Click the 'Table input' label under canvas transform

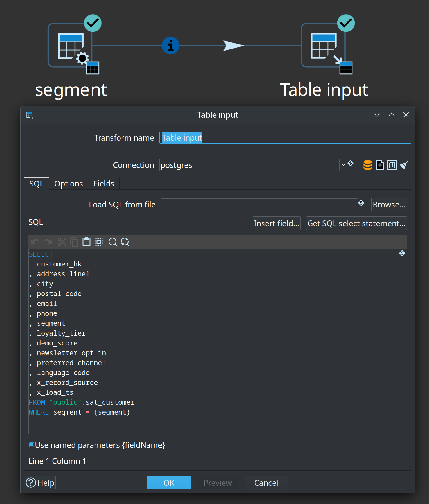click(324, 90)
